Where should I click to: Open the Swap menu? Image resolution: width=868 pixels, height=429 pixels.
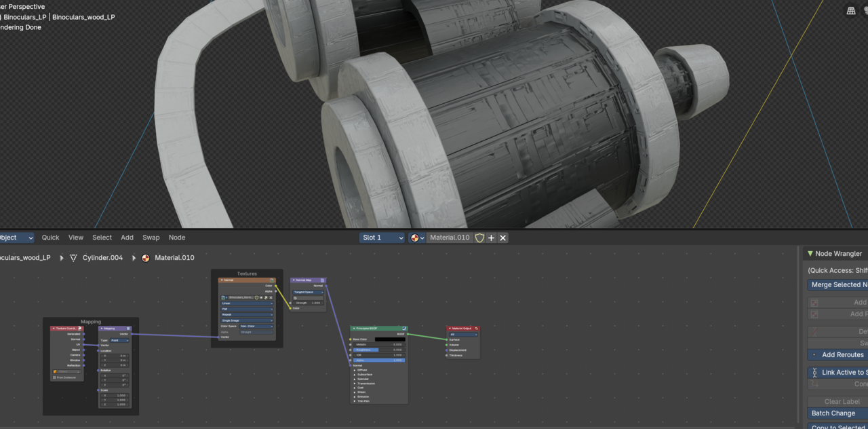(x=151, y=238)
